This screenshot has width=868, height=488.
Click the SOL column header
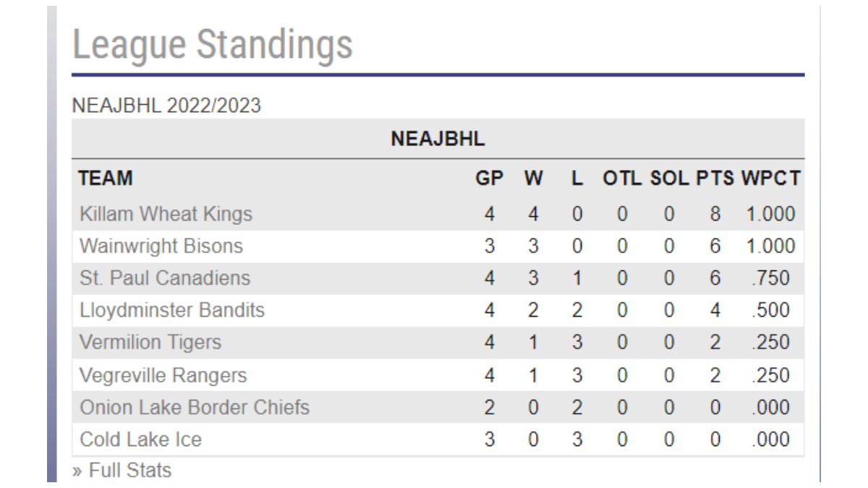coord(669,178)
